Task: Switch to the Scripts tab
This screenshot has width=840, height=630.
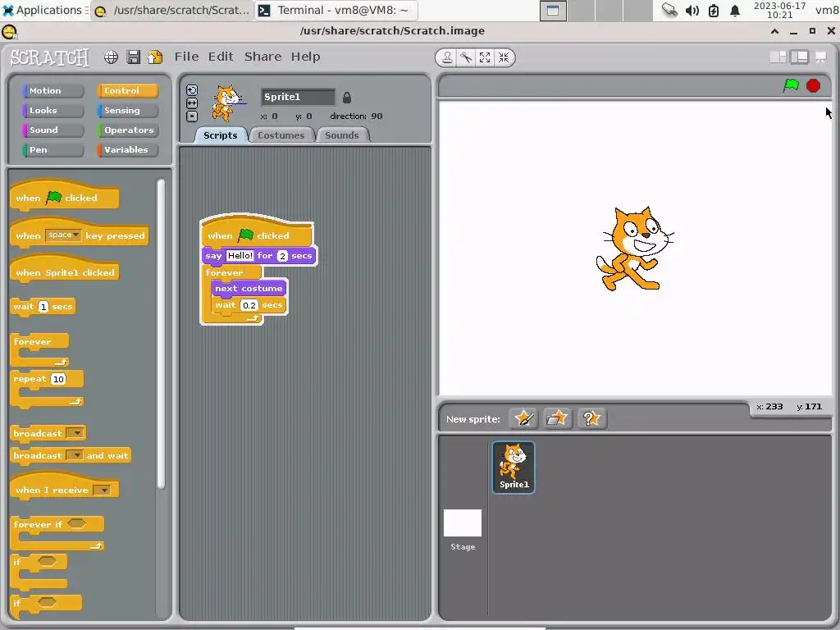Action: [x=220, y=135]
